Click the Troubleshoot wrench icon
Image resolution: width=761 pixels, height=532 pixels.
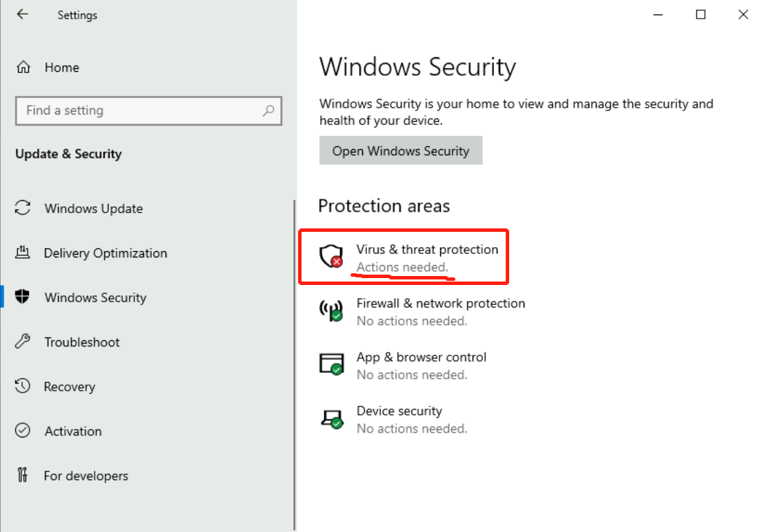click(23, 342)
